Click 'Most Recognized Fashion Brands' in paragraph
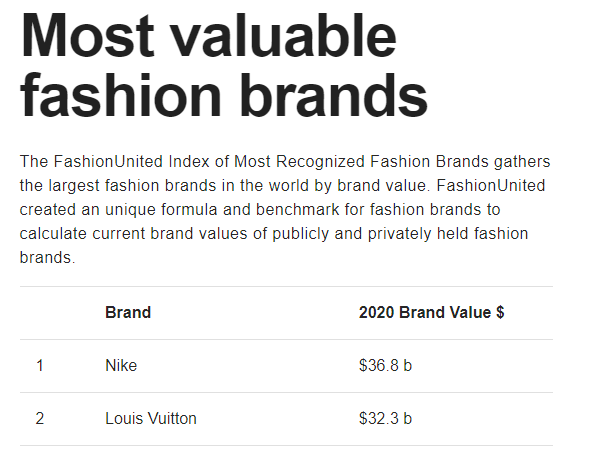 [x=361, y=161]
